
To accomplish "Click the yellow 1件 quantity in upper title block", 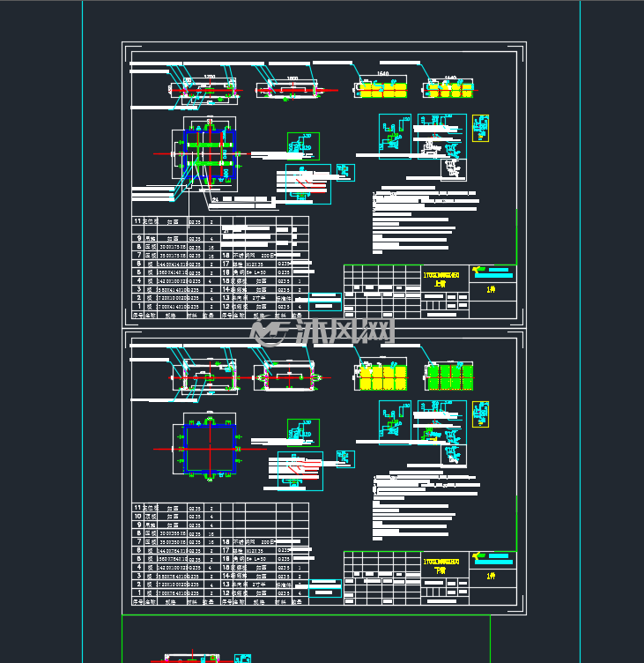I will [x=491, y=290].
